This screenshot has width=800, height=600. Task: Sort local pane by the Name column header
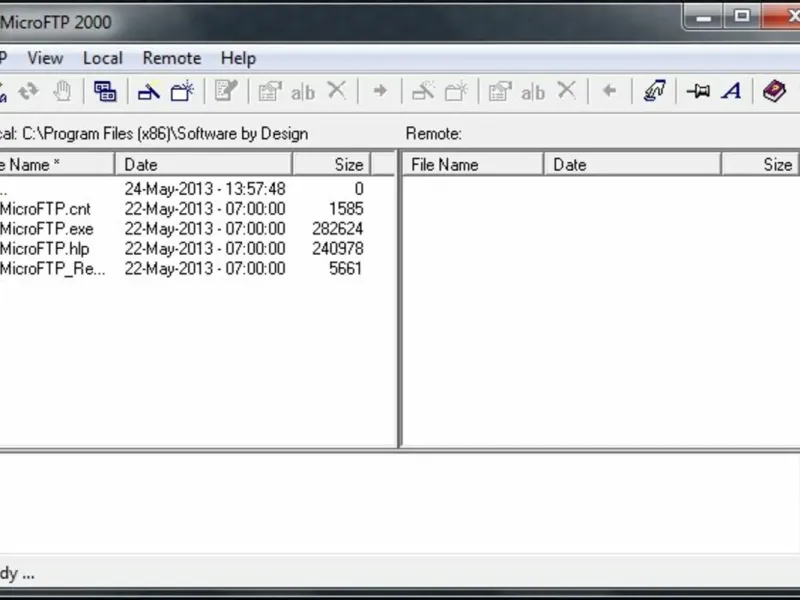coord(57,165)
